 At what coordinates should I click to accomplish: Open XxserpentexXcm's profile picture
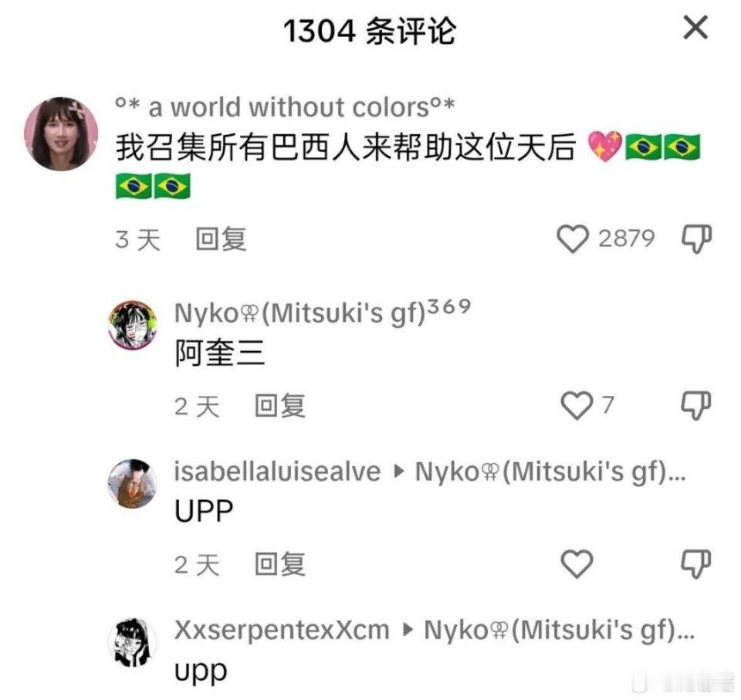click(x=133, y=642)
